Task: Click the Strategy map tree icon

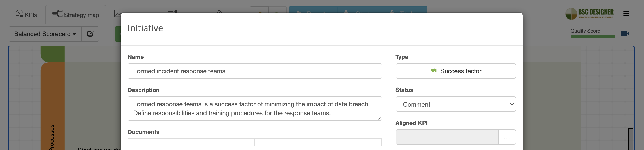Action: 57,13
